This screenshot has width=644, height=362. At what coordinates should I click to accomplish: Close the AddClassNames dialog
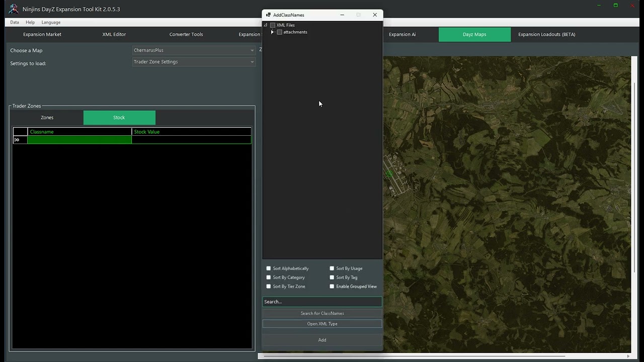(x=375, y=15)
